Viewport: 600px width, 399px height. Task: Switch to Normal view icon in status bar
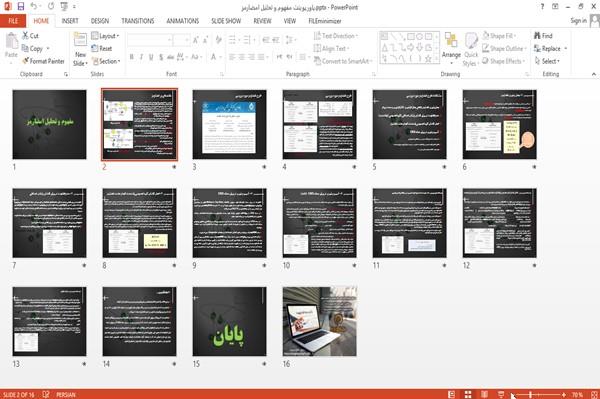[452, 394]
